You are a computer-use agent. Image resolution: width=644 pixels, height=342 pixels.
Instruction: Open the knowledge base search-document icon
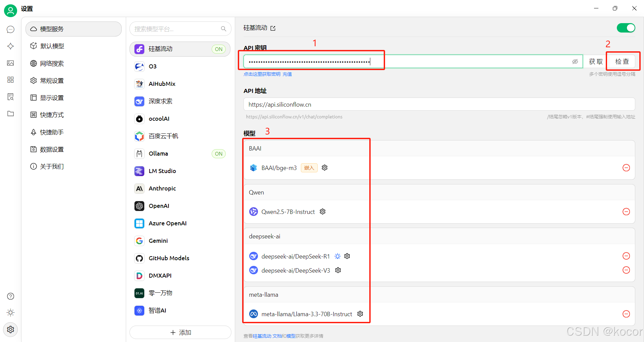[10, 97]
